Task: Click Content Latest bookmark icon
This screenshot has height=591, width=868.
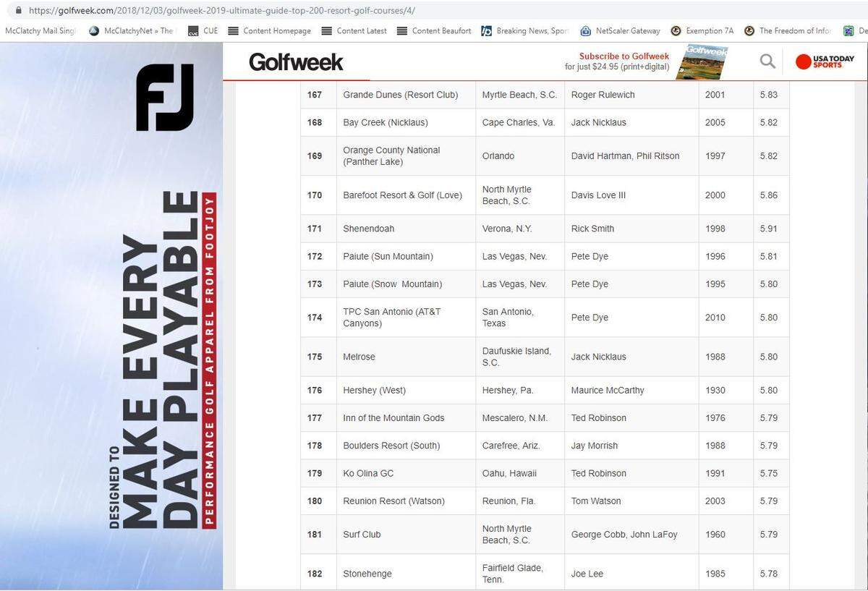Action: pyautogui.click(x=327, y=31)
